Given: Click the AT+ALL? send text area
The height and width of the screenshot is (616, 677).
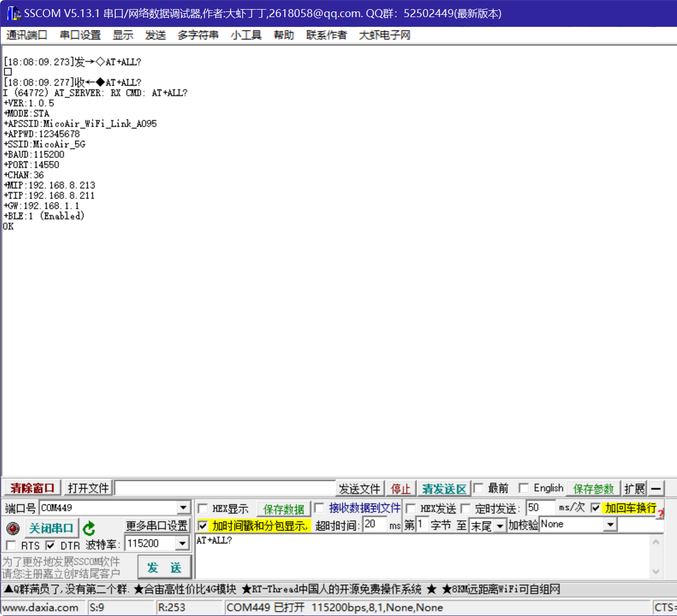Looking at the screenshot, I should 422,556.
